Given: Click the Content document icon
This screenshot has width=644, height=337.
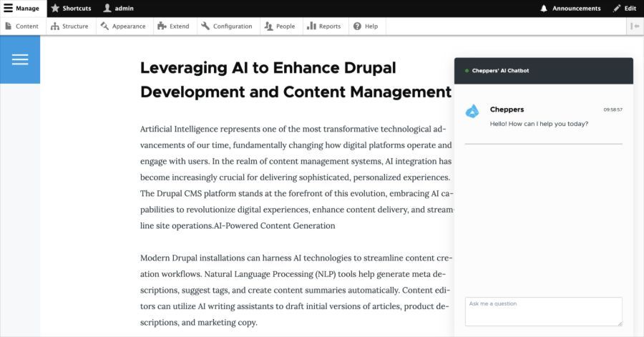Looking at the screenshot, I should pos(8,26).
